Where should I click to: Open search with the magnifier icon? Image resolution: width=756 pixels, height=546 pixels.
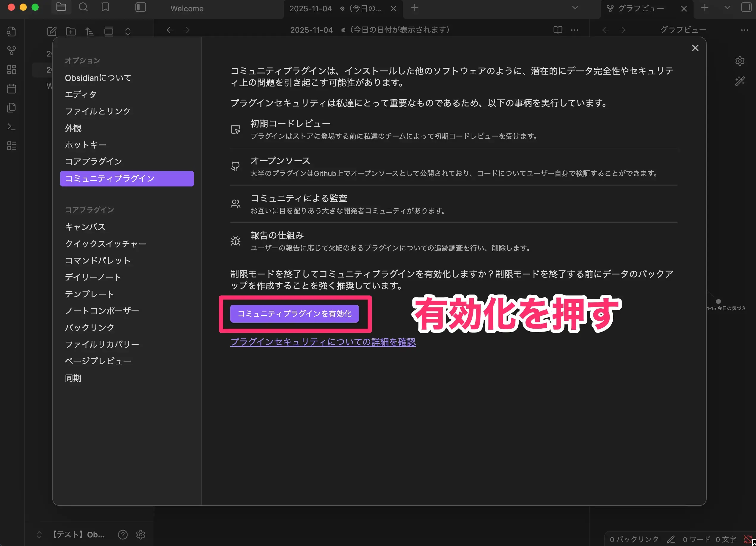[83, 7]
